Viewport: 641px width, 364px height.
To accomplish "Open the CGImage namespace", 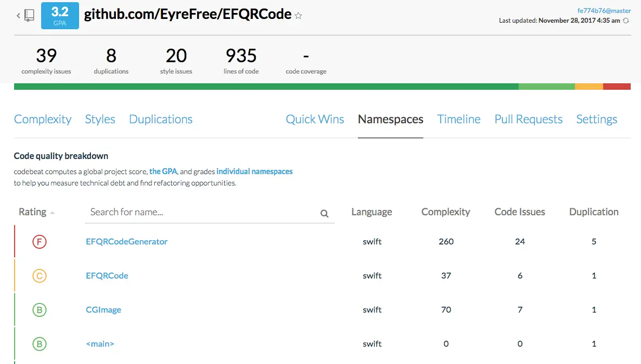I will coord(103,310).
